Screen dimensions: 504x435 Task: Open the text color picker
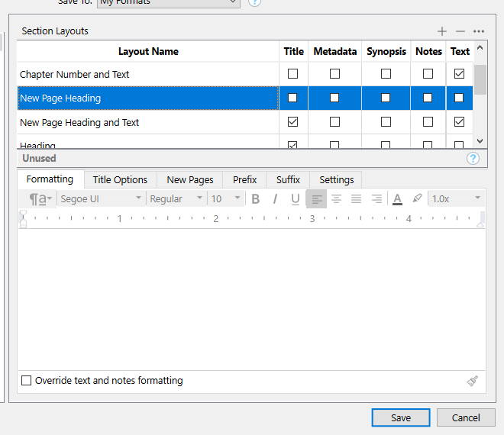coord(397,198)
